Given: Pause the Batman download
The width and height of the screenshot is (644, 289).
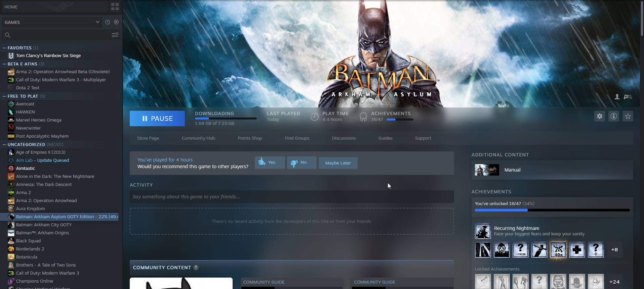Looking at the screenshot, I should [x=157, y=118].
